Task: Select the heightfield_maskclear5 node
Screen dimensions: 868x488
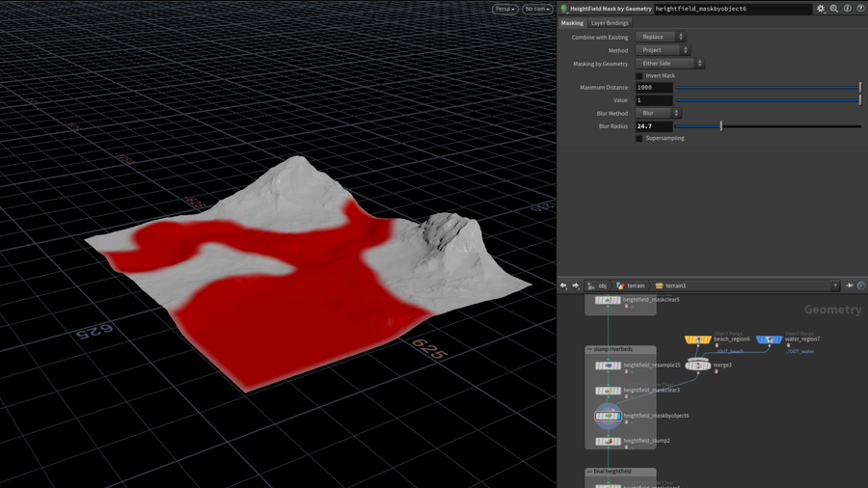Action: coord(608,300)
